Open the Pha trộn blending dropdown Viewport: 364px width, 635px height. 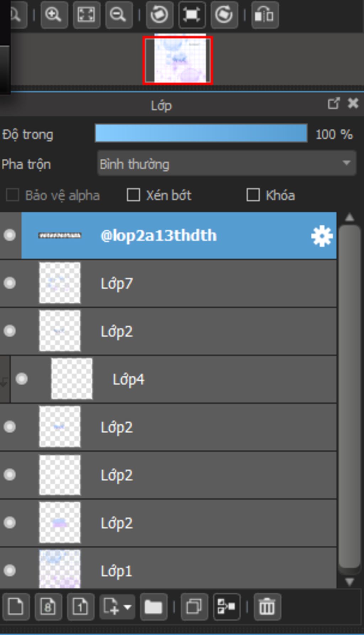tap(226, 164)
